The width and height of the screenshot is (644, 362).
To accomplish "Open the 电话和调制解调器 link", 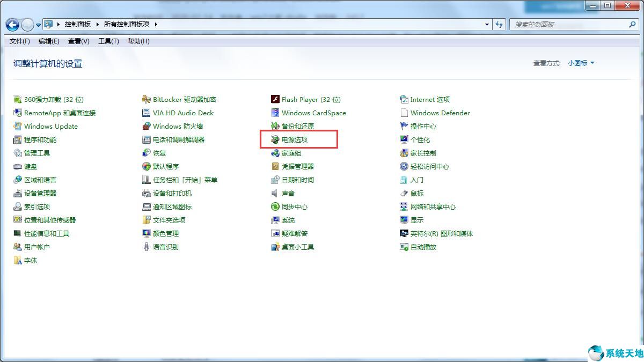I will click(179, 139).
